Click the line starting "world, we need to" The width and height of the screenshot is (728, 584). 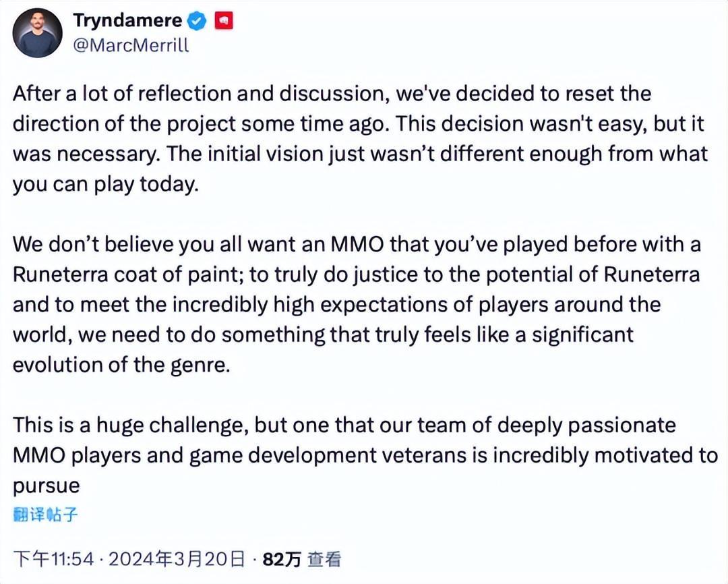[323, 334]
